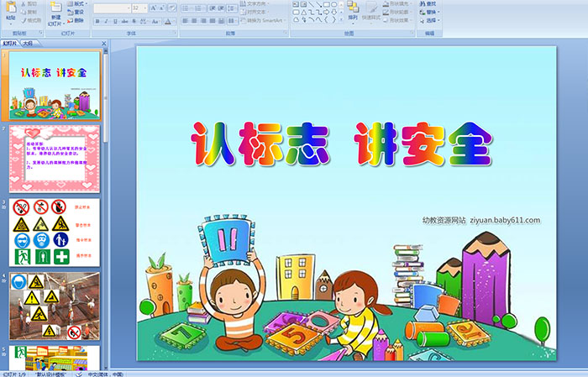This screenshot has height=377, width=588.
Task: Click the Shrink Font (smaller A) icon
Action: point(162,8)
